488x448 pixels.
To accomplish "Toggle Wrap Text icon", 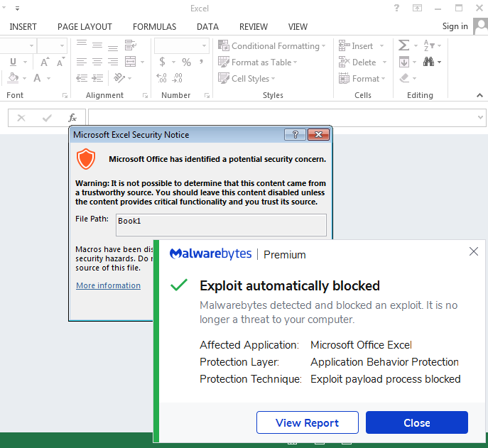I will click(x=131, y=45).
